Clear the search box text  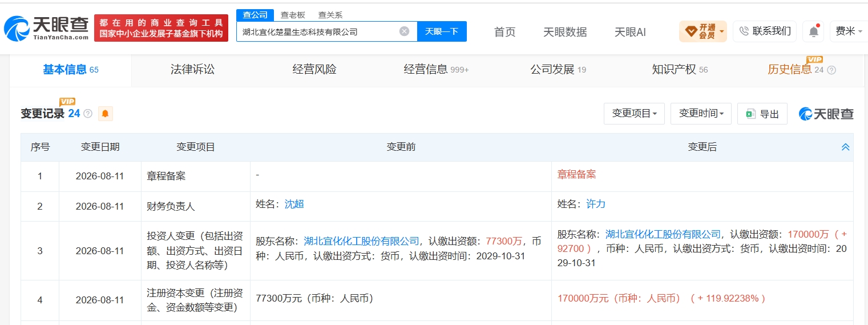pyautogui.click(x=404, y=31)
